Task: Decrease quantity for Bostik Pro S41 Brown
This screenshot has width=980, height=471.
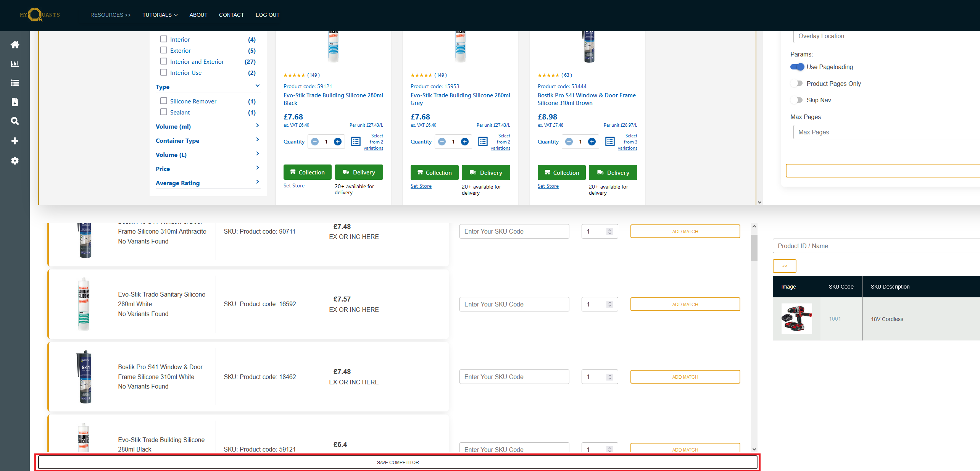Action: pos(569,142)
